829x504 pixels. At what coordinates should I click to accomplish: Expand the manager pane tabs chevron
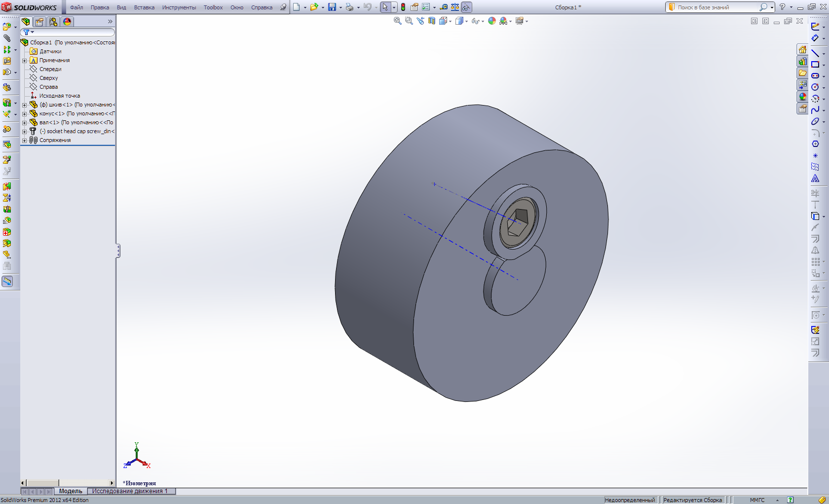[110, 22]
